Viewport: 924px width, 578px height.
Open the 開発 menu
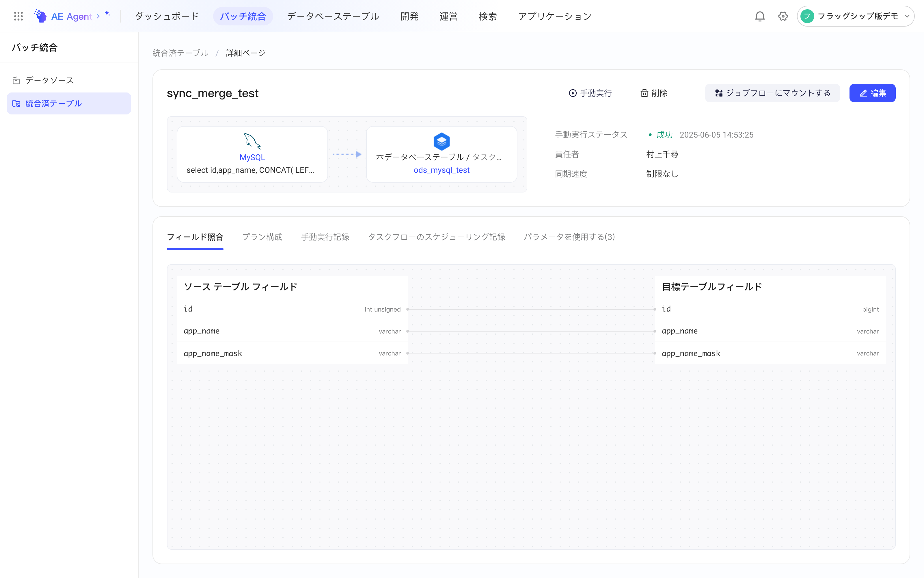[409, 16]
